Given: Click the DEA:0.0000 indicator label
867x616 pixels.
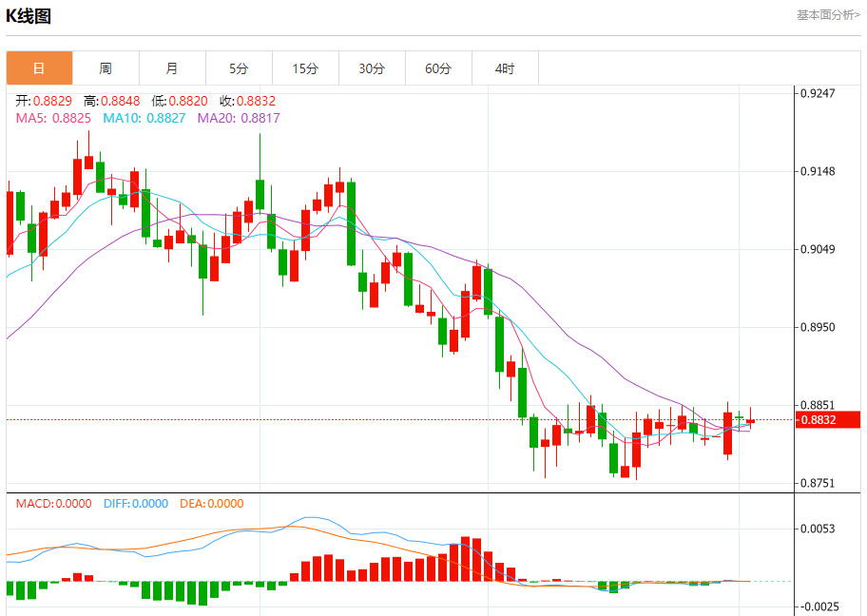Looking at the screenshot, I should point(212,503).
